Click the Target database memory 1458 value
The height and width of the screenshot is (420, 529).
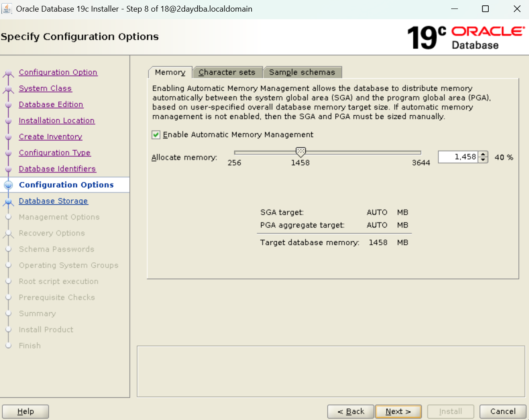click(x=378, y=243)
